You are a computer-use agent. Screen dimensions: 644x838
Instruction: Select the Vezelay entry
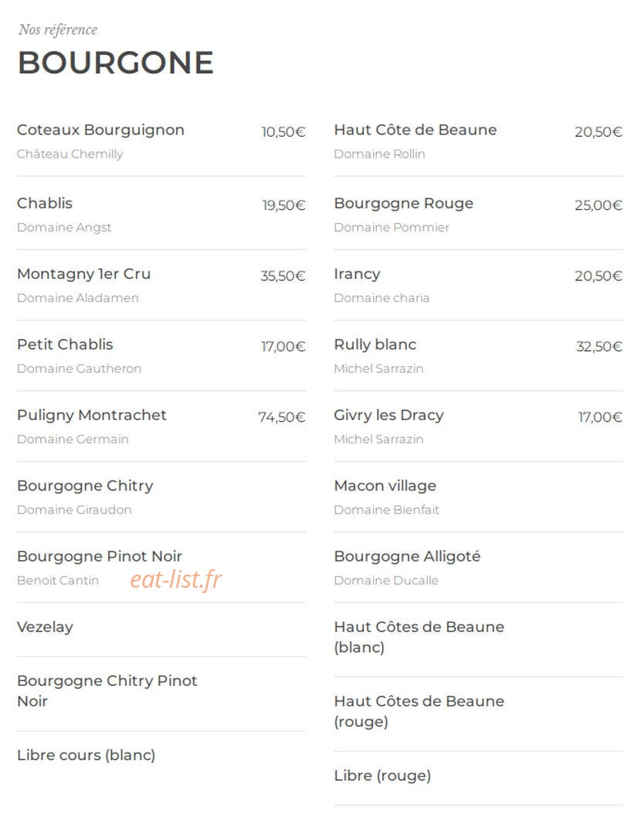pyautogui.click(x=161, y=627)
